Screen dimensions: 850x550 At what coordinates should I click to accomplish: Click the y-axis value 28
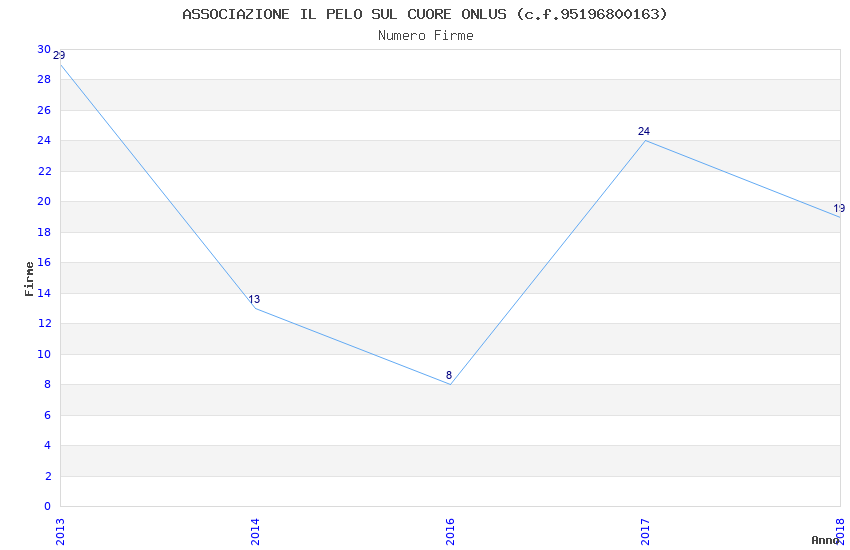(x=44, y=79)
